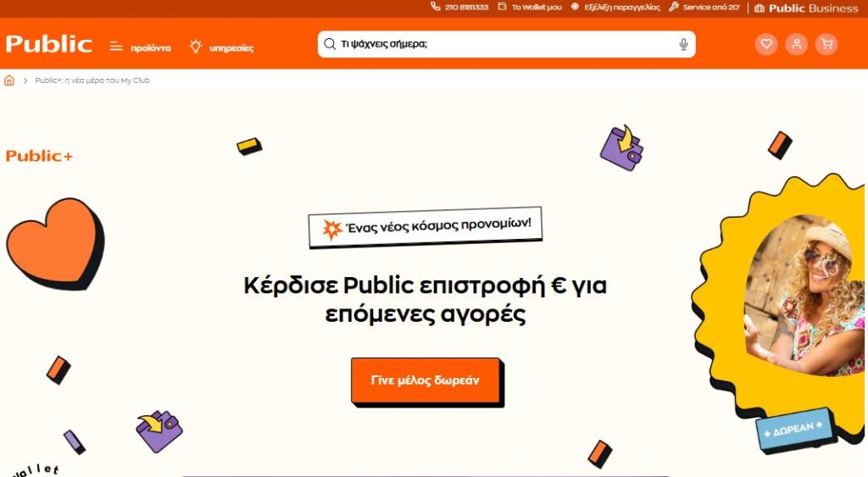The height and width of the screenshot is (477, 868).
Task: Open Το Wallet μου link
Action: click(x=530, y=7)
